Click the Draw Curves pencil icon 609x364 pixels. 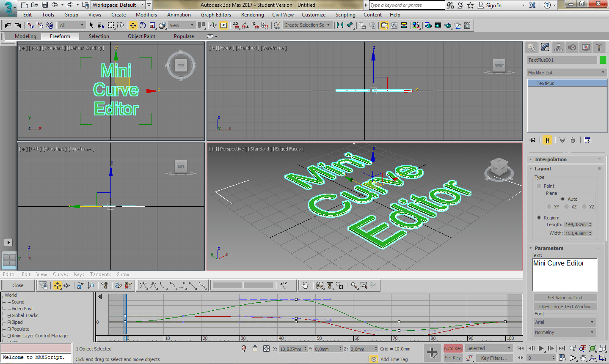(x=118, y=285)
